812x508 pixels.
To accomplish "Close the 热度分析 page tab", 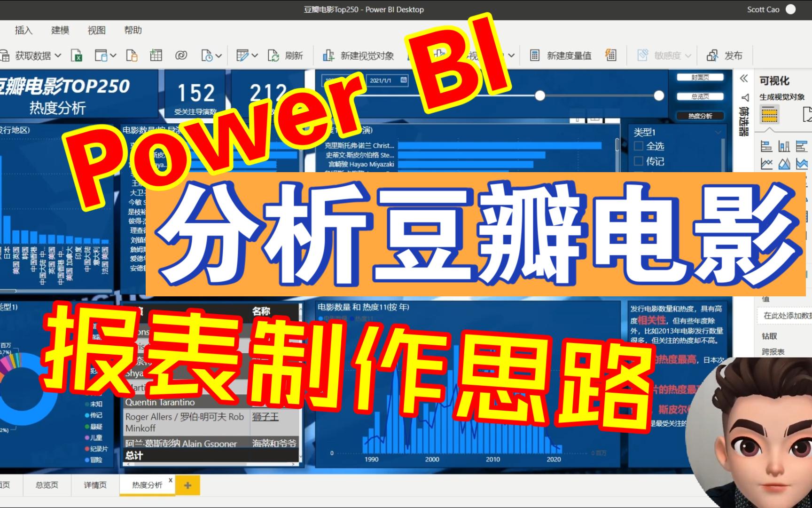I will click(x=171, y=480).
